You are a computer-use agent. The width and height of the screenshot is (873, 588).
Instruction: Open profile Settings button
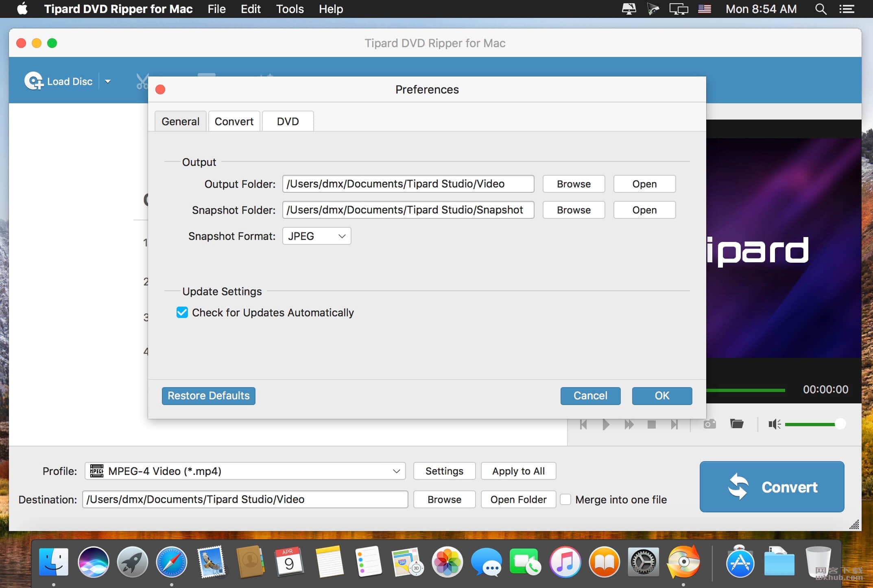point(444,471)
